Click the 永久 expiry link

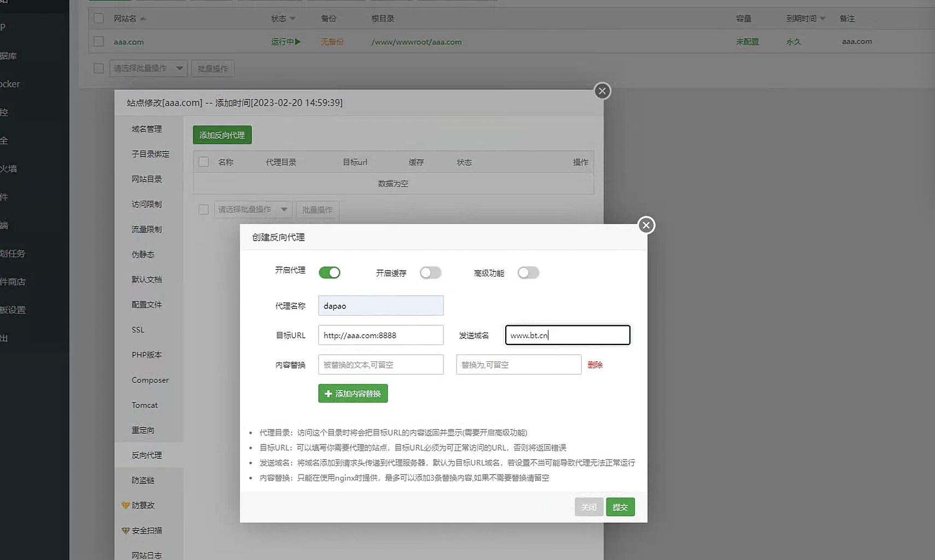(x=793, y=42)
